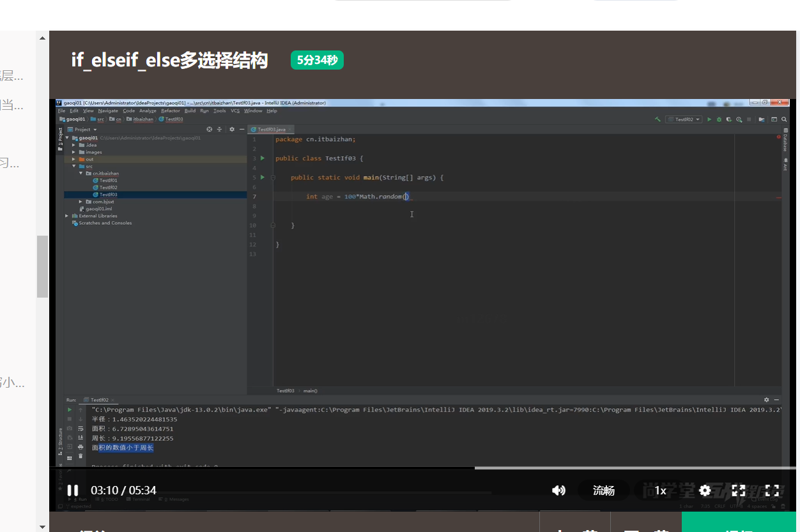Change the 1x playback speed
The image size is (800, 532).
click(x=661, y=490)
